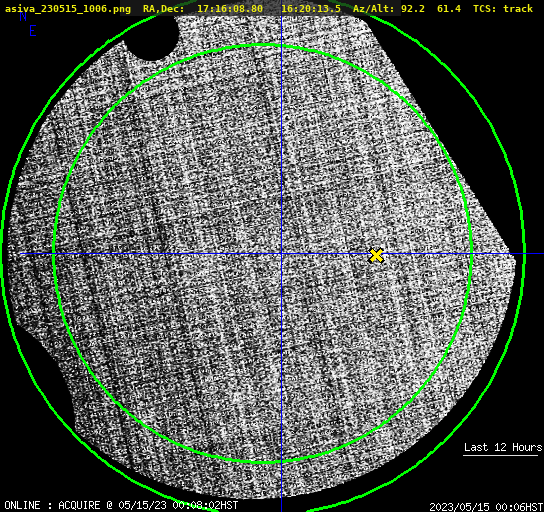
Task: Click the acquire time 00:08:02HST
Action: [x=206, y=505]
